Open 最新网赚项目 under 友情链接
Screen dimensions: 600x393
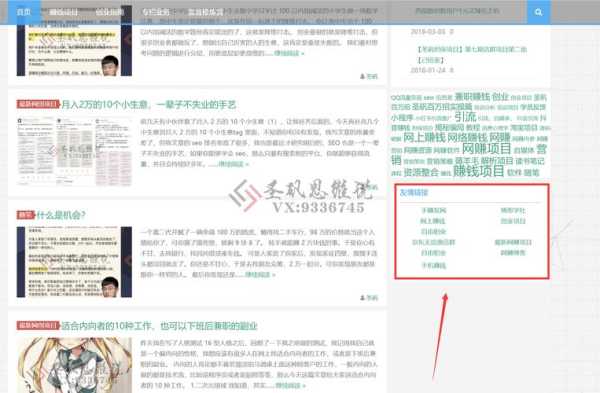tap(513, 242)
